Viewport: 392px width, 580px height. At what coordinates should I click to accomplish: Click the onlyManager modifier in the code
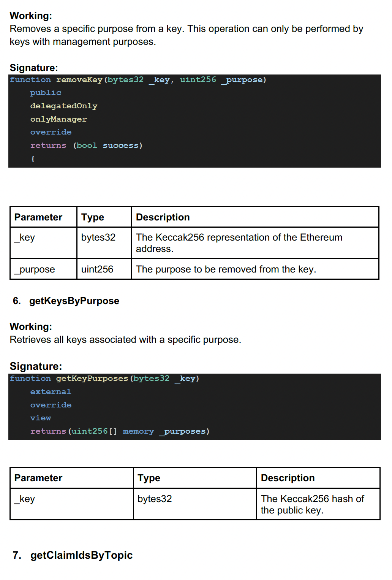click(x=58, y=119)
